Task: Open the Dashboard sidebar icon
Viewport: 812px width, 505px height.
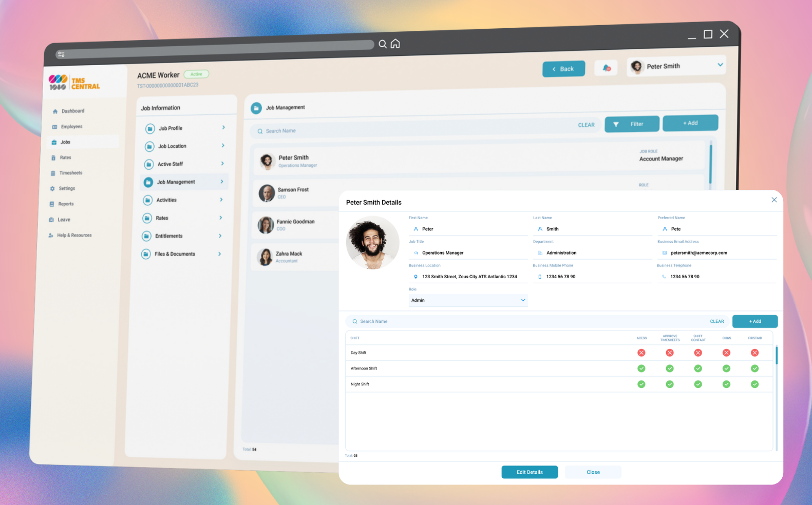Action: pyautogui.click(x=55, y=111)
